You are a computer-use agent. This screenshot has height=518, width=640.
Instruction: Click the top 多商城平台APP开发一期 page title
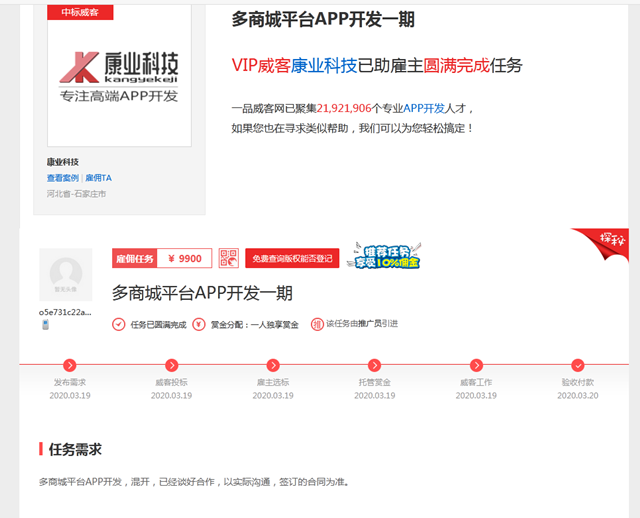click(x=323, y=19)
